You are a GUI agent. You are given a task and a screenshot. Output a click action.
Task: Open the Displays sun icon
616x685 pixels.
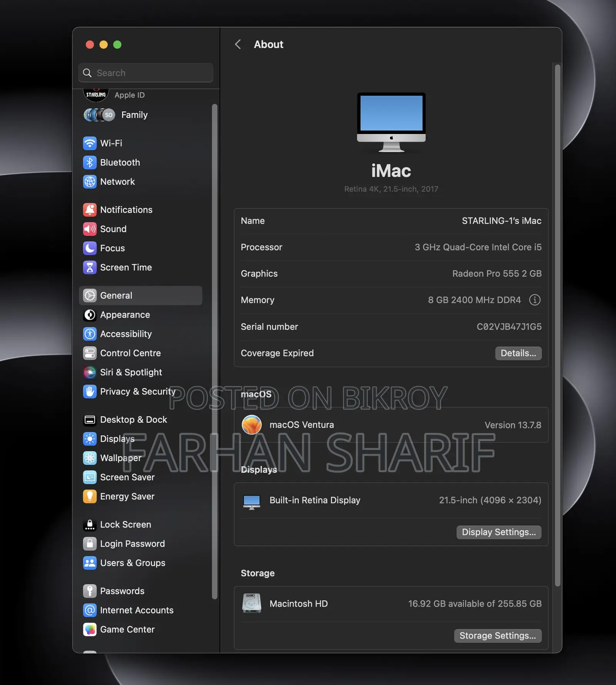pos(90,439)
